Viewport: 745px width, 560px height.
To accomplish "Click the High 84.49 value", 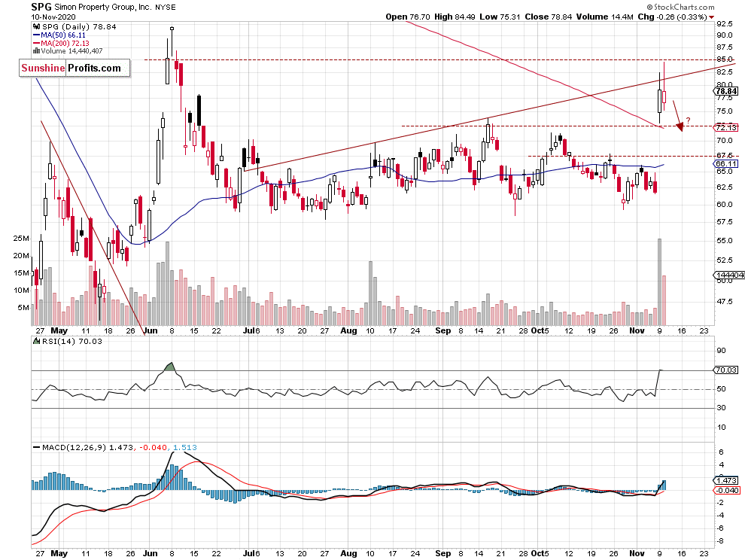I will coord(455,17).
